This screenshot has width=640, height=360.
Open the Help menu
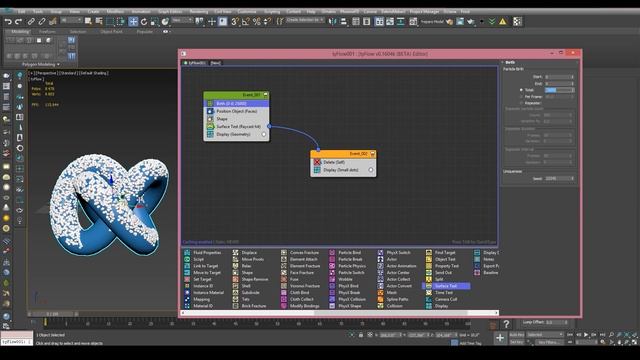311,11
